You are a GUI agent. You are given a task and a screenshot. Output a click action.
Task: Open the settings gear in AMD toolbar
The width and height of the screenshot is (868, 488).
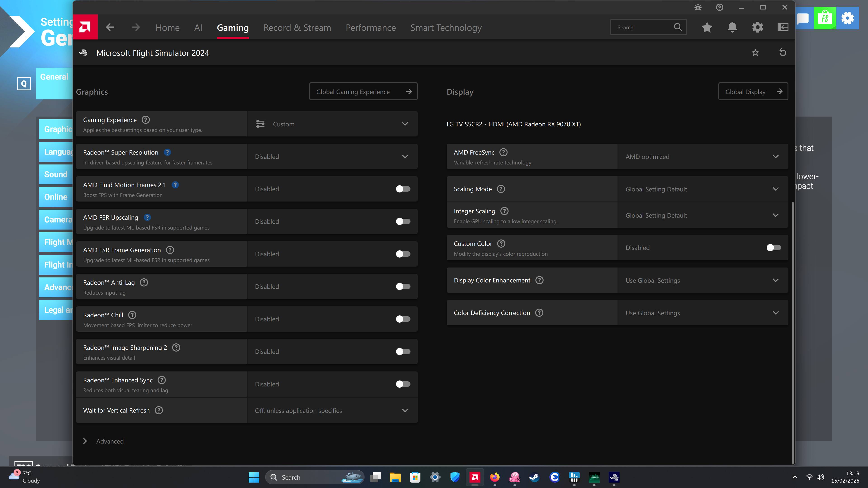coord(757,27)
